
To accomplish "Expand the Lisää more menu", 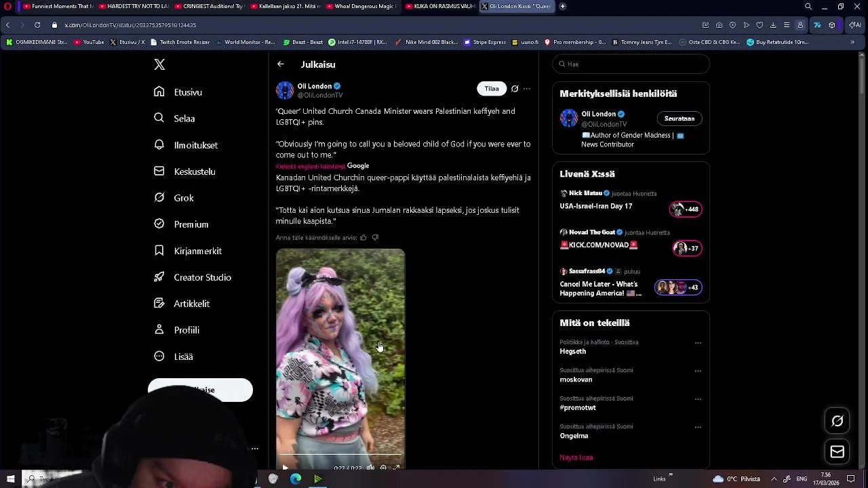I will pos(174,357).
